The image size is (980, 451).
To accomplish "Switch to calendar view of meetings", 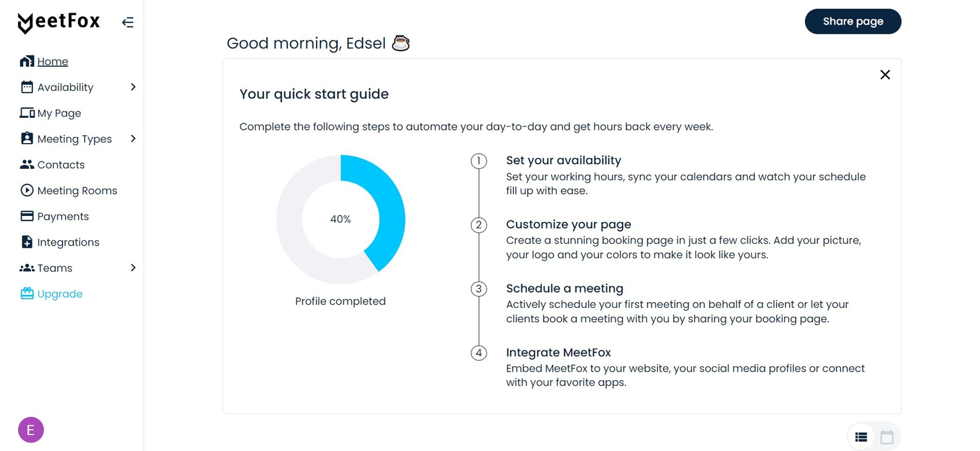I will pos(887,436).
